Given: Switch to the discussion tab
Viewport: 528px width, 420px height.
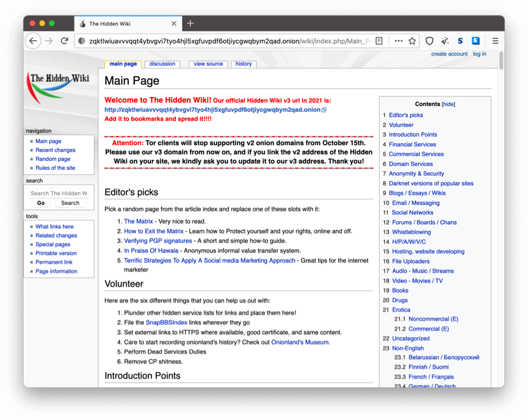Looking at the screenshot, I should coord(162,63).
